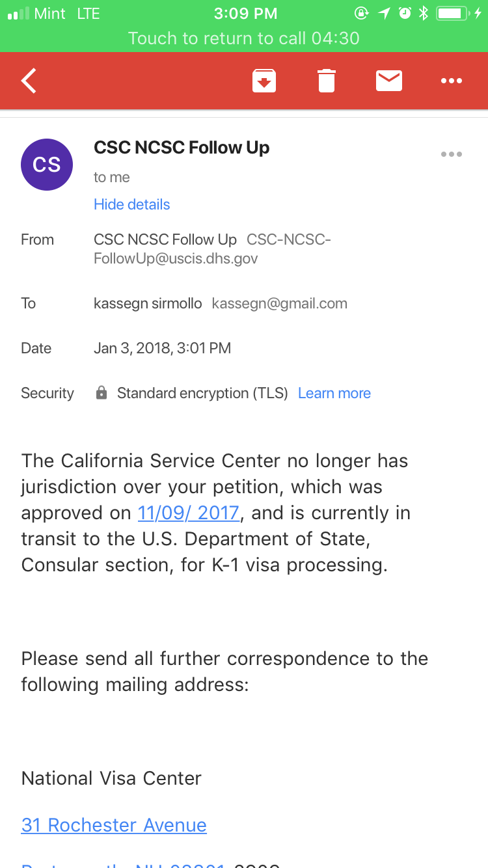Open the red toolbar more options menu
The image size is (488, 868).
tap(451, 81)
